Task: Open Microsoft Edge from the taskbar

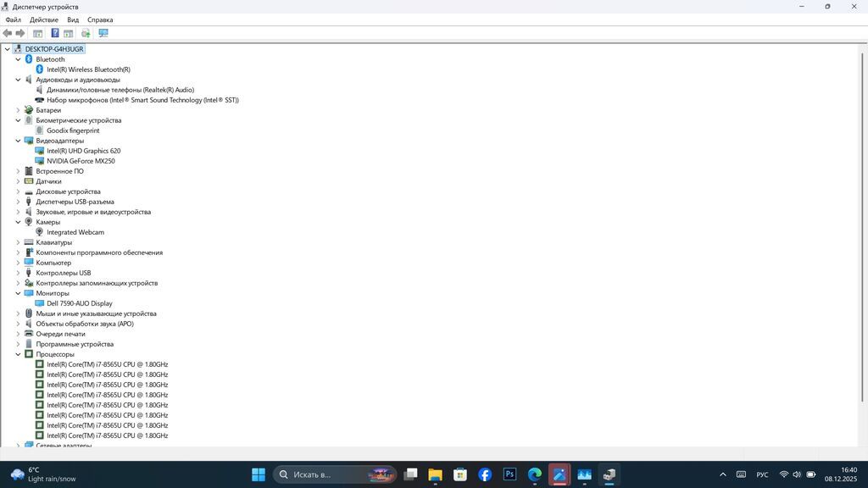Action: [535, 474]
